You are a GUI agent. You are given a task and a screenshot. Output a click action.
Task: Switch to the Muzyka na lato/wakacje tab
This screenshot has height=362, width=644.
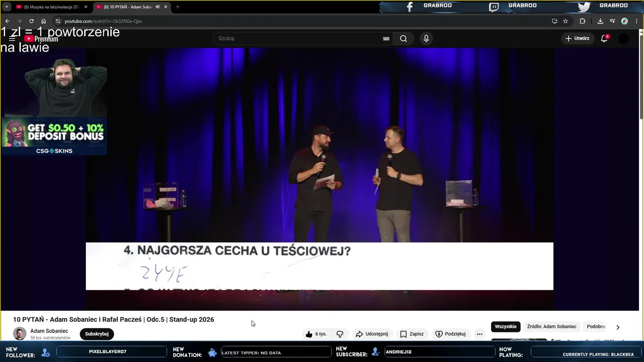51,7
